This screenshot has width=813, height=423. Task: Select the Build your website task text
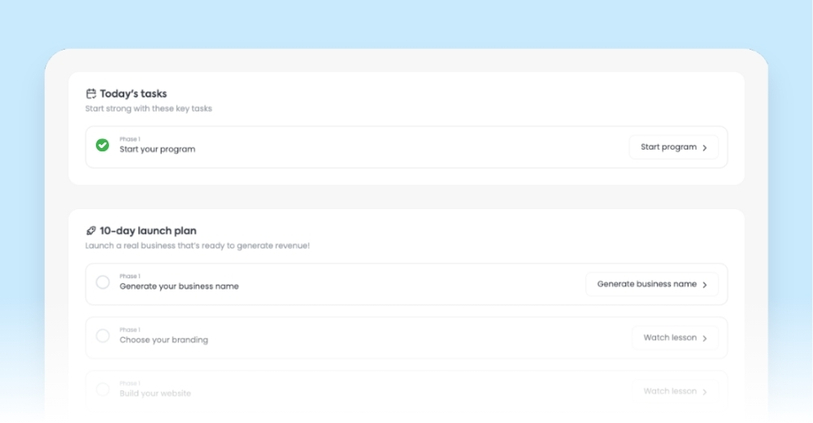pos(155,393)
